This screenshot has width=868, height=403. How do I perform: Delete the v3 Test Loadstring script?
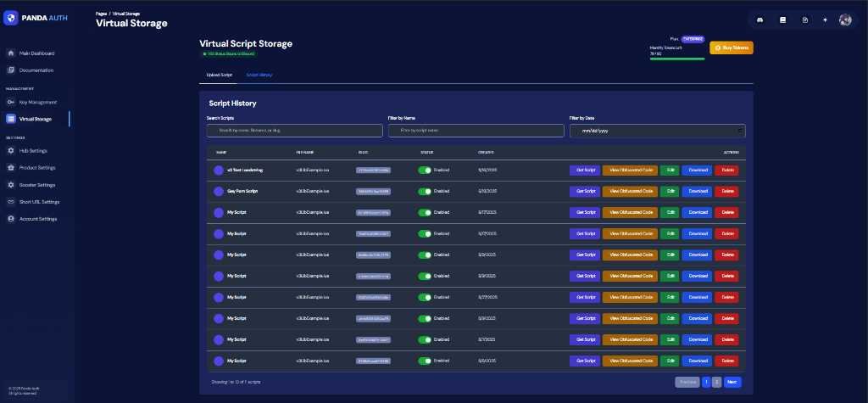coord(726,170)
